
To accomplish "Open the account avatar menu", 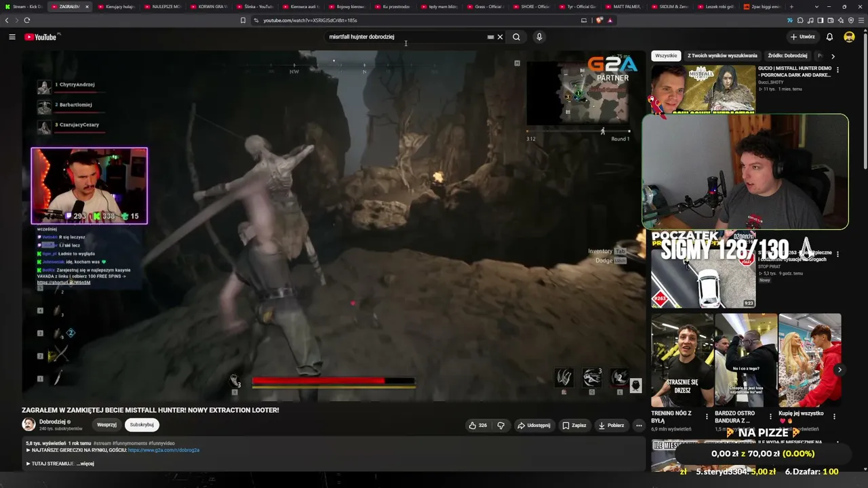I will pyautogui.click(x=849, y=37).
